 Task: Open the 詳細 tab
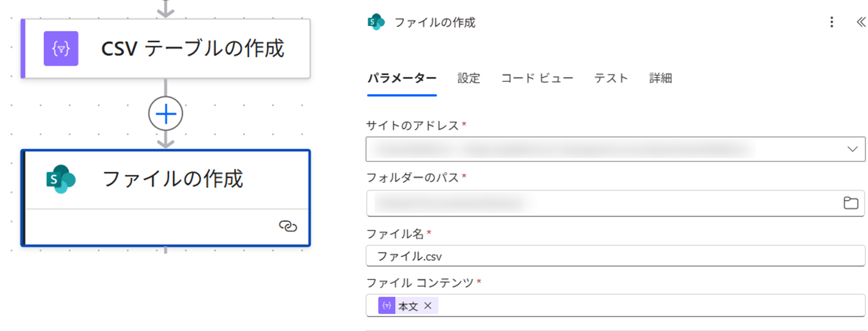click(660, 78)
